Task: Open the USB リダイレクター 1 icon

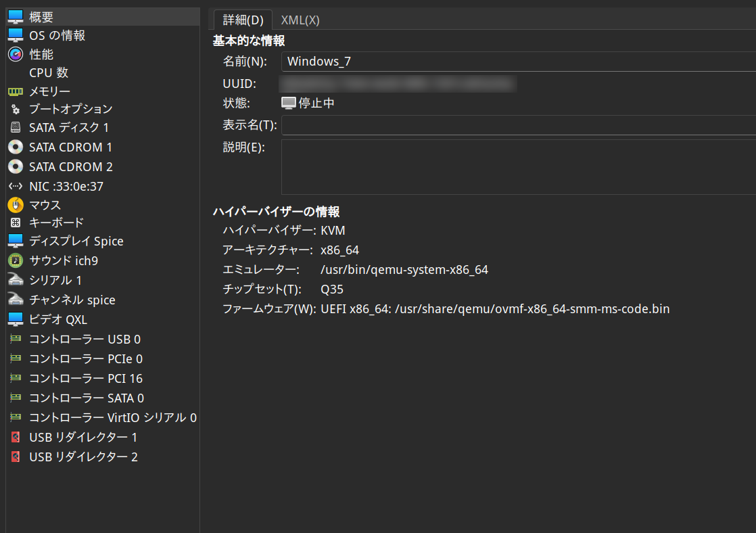Action: click(x=16, y=437)
